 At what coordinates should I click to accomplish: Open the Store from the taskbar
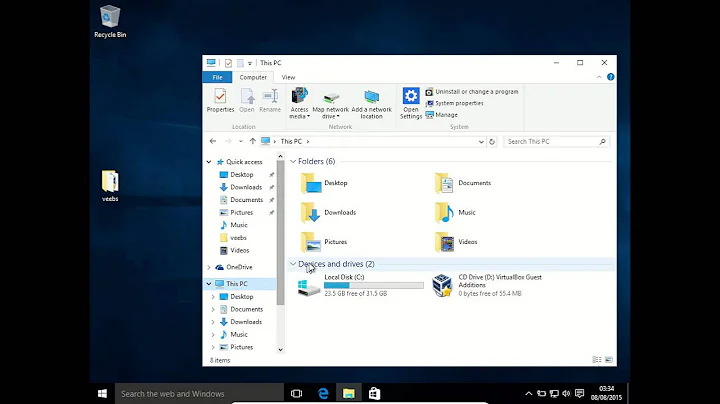[374, 394]
